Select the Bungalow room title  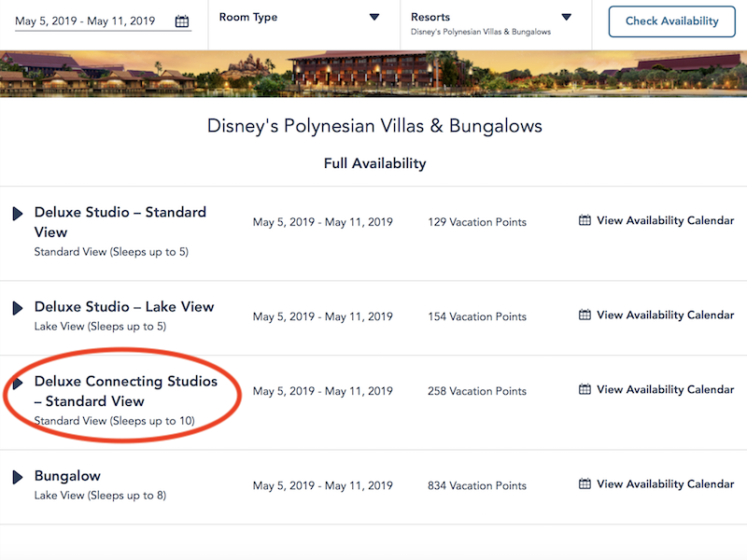click(67, 476)
